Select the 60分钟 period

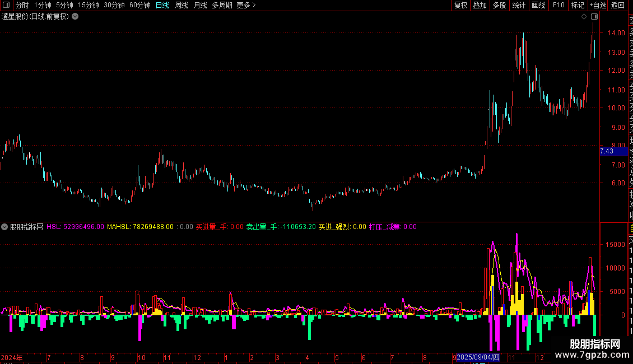[x=140, y=5]
